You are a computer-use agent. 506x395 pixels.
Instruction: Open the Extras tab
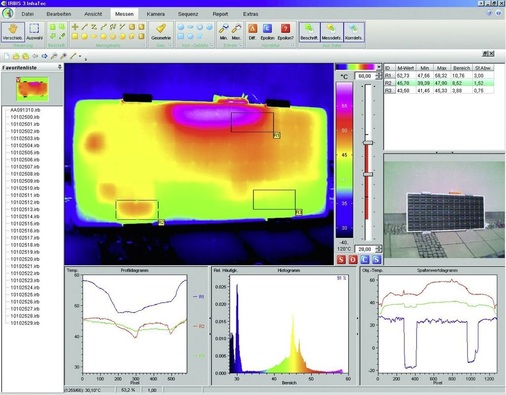251,14
